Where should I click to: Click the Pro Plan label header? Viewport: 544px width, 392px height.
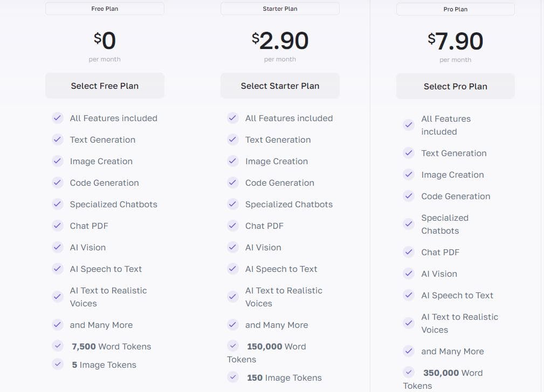click(455, 9)
